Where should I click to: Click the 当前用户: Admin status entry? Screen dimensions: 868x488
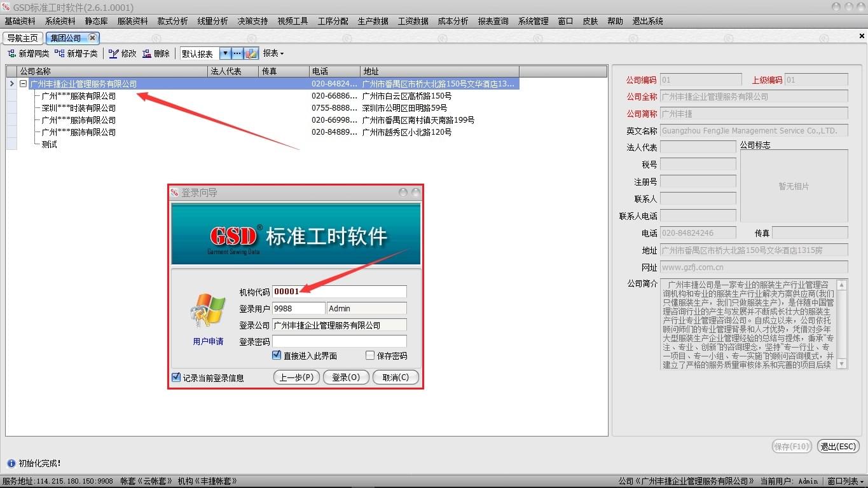pos(789,481)
